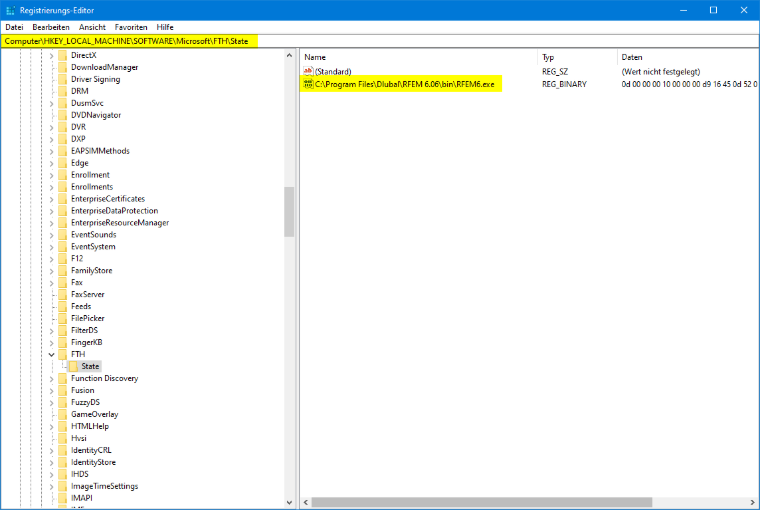Click values pane horizontal scroll left arrow

coord(306,502)
